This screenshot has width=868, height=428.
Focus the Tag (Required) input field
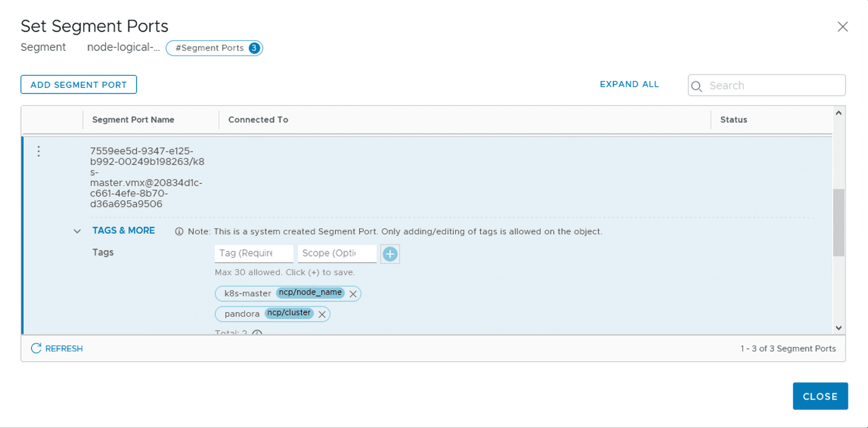pos(253,253)
